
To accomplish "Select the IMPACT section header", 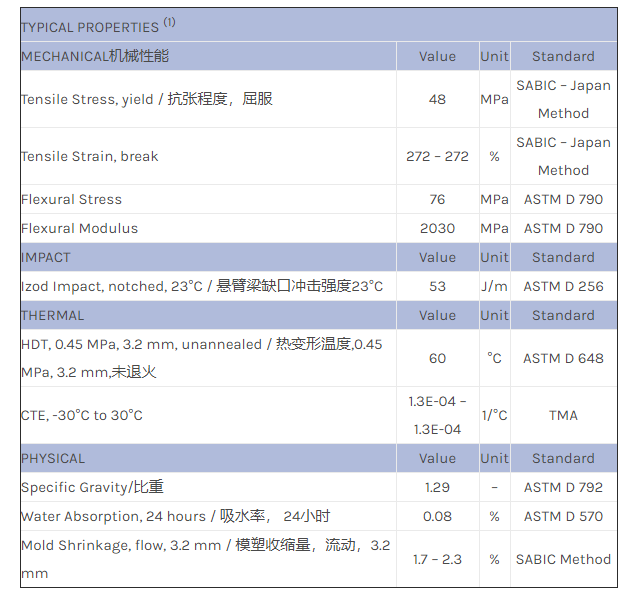I will [x=46, y=257].
